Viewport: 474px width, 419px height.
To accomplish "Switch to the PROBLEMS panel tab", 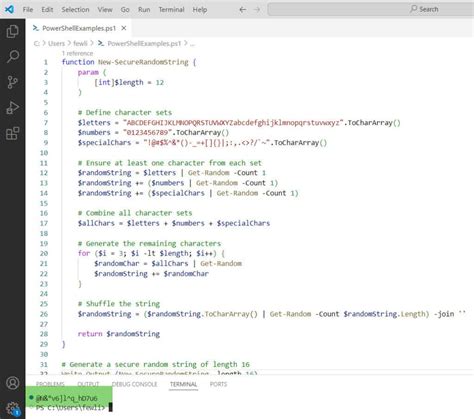I will pyautogui.click(x=50, y=384).
